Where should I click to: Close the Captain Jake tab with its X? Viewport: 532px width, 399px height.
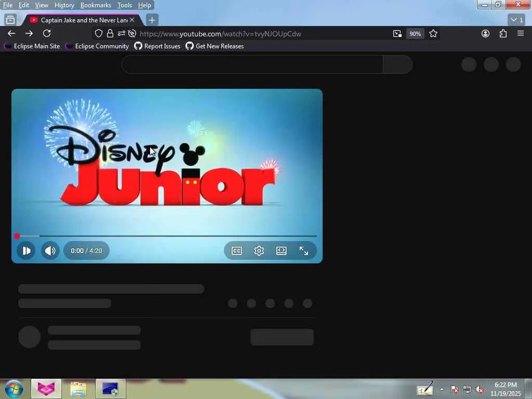(132, 20)
